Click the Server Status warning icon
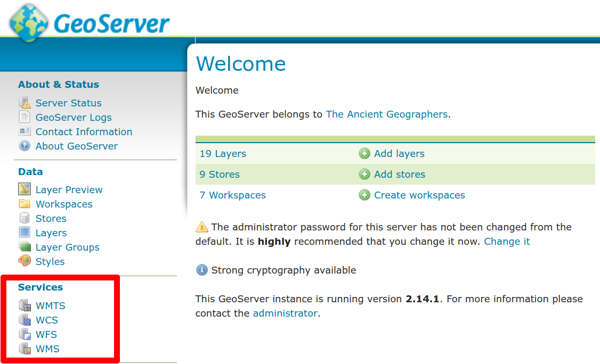Image resolution: width=600 pixels, height=364 pixels. pos(25,103)
